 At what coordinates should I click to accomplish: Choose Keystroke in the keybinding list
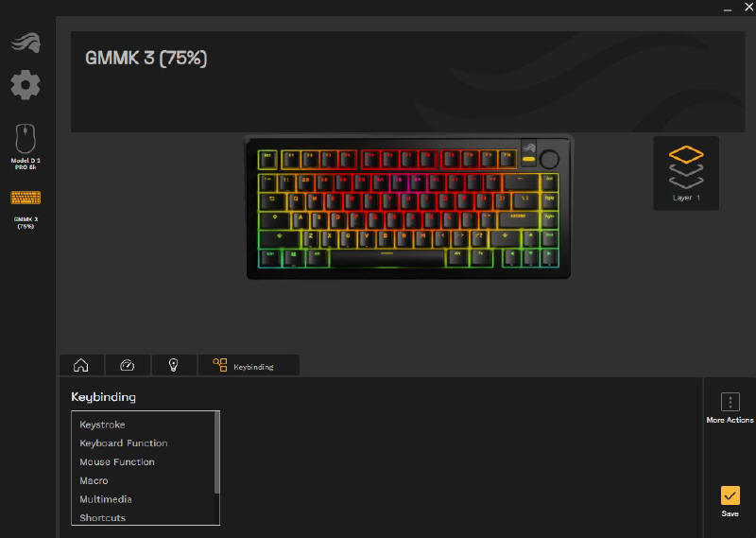pyautogui.click(x=102, y=425)
